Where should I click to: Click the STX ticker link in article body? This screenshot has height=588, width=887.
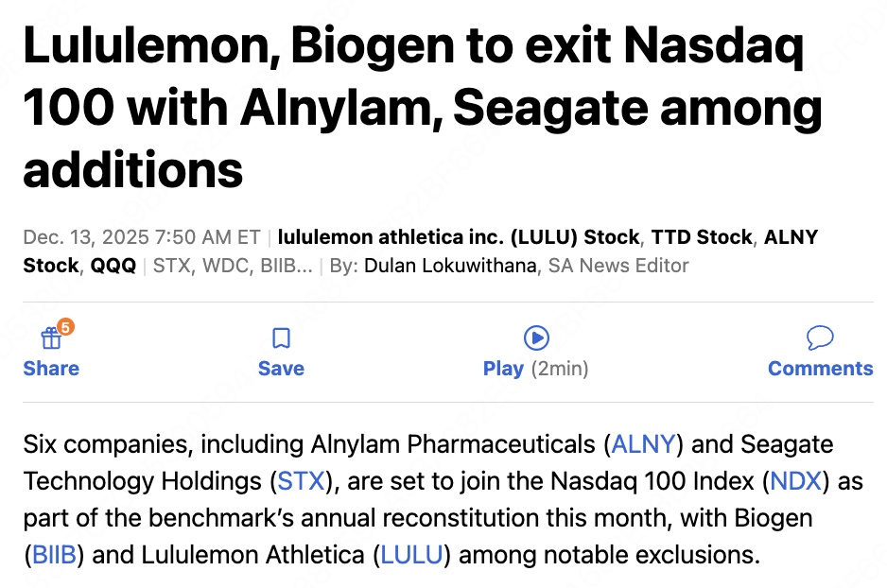pyautogui.click(x=301, y=480)
